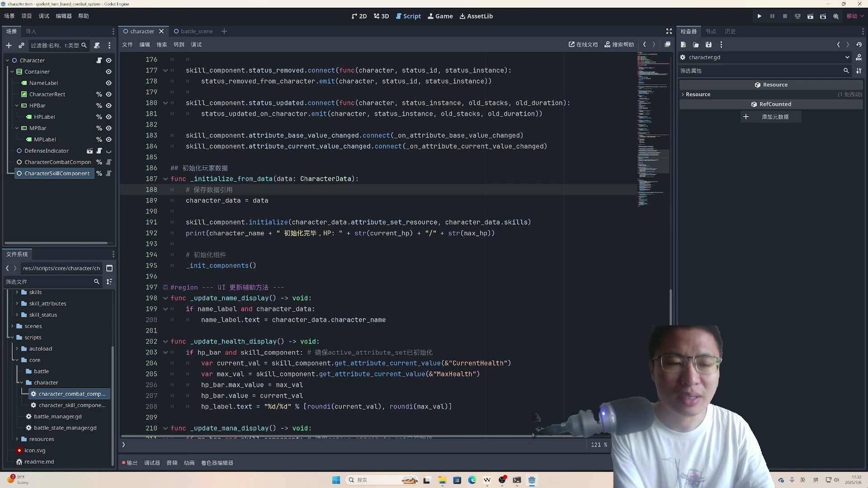Open character.gd object dropdown in inspector
Viewport: 868px width, 488px height.
765,57
